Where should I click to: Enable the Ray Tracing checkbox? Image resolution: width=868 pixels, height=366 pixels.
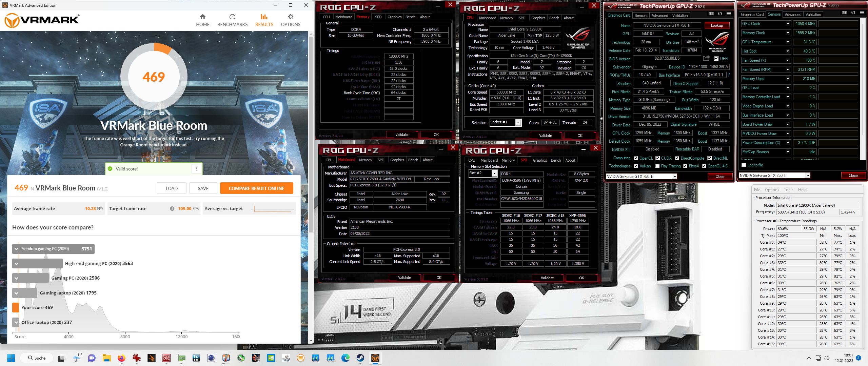coord(657,166)
